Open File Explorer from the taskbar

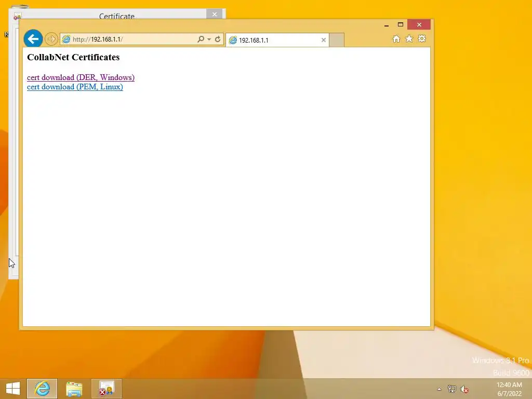(74, 389)
